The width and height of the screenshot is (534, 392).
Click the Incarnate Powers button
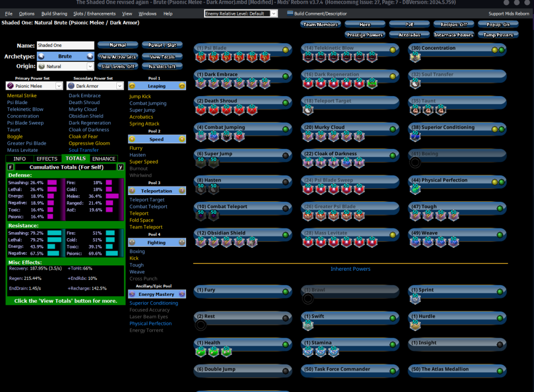[x=453, y=35]
